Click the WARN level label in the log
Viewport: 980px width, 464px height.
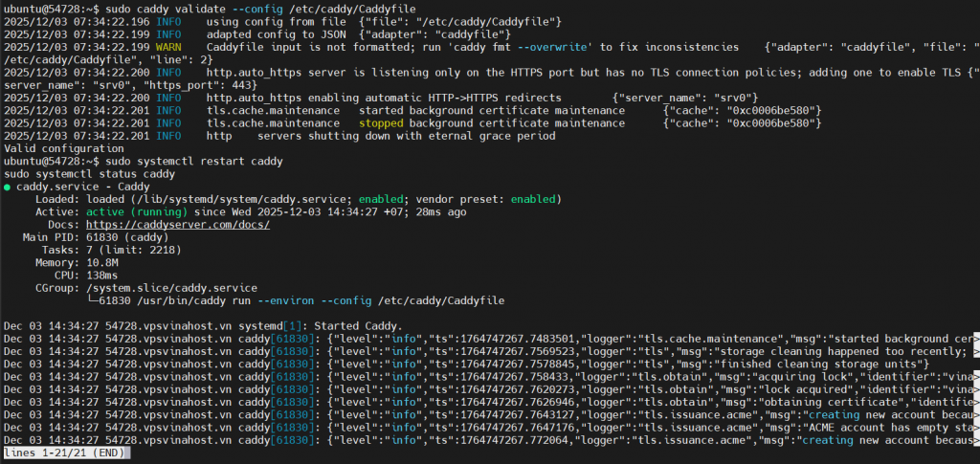tap(168, 47)
